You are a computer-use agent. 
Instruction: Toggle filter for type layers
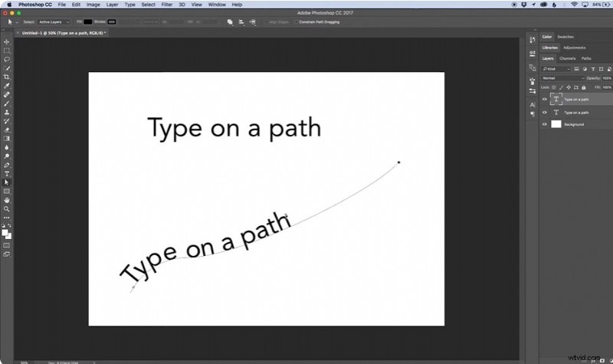click(x=593, y=69)
